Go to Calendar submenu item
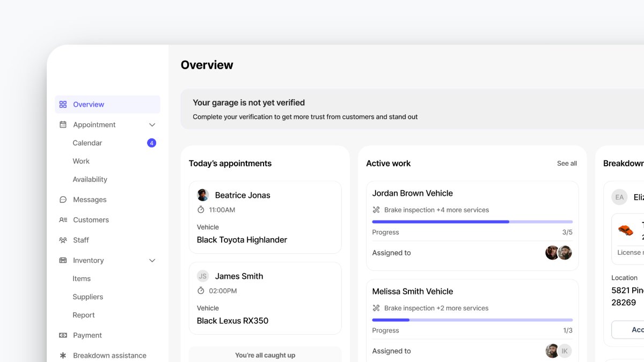This screenshot has width=644, height=362. tap(87, 143)
